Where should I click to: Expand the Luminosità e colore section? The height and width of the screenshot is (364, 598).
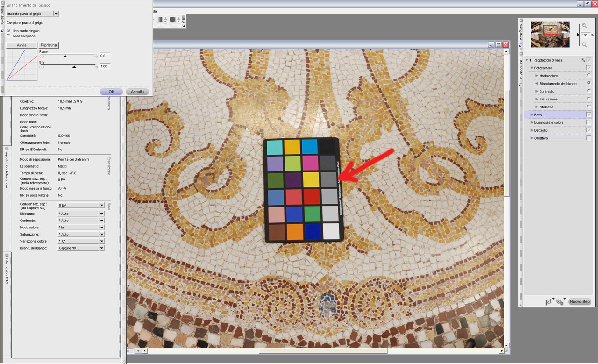tap(532, 123)
